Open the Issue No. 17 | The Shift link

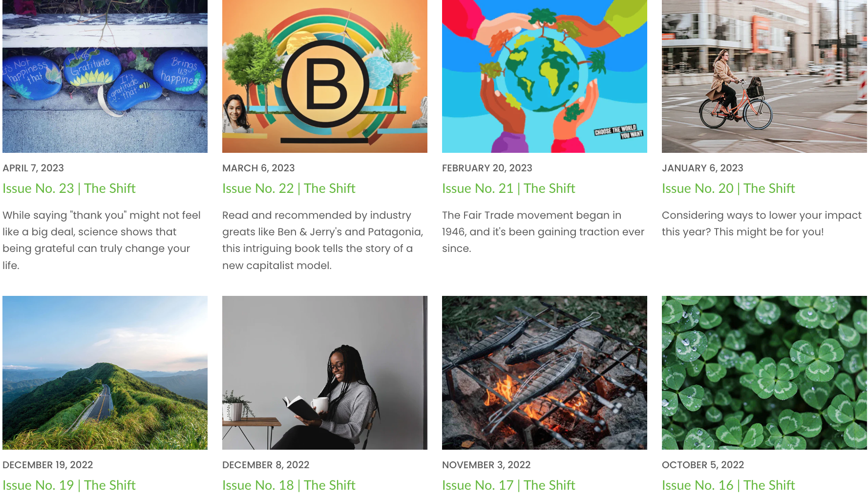(508, 485)
